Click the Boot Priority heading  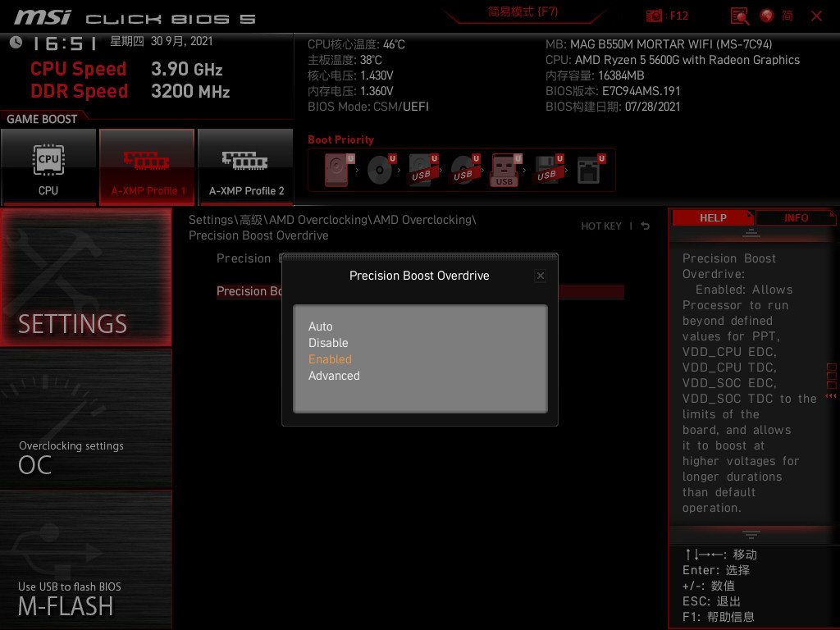340,139
